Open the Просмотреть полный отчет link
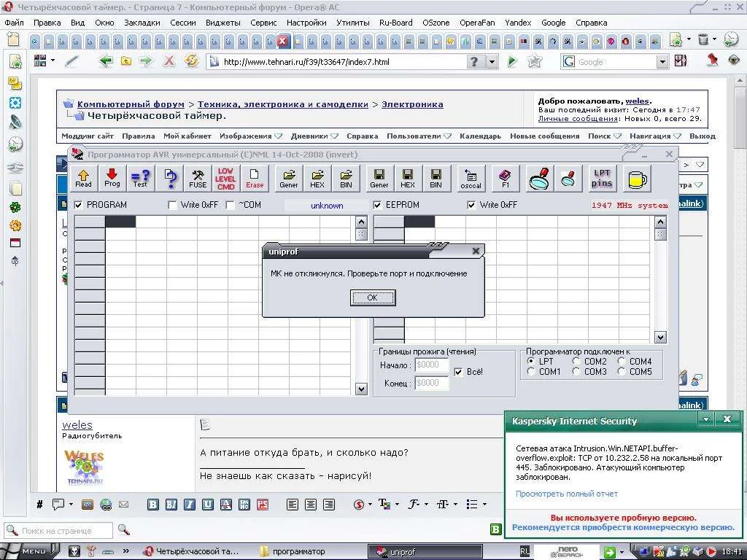The height and width of the screenshot is (560, 747). click(566, 494)
